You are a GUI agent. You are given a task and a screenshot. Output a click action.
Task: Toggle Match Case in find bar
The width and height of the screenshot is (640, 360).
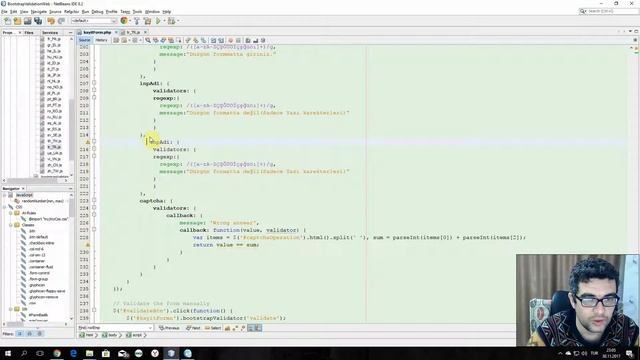point(227,328)
